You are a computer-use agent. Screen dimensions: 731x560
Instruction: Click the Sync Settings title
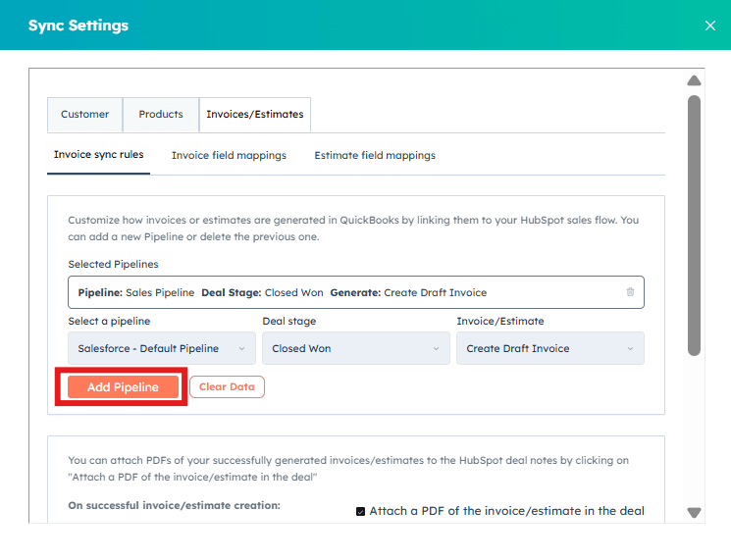point(78,25)
